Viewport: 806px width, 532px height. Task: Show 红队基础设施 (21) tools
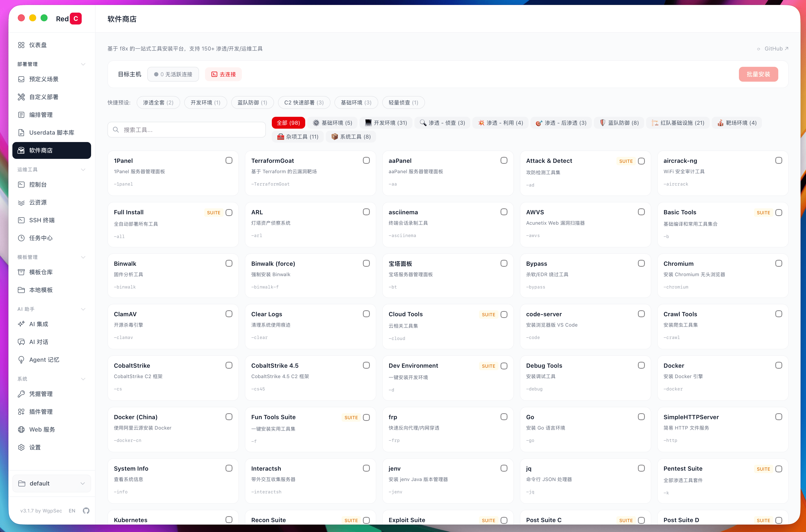(x=678, y=123)
